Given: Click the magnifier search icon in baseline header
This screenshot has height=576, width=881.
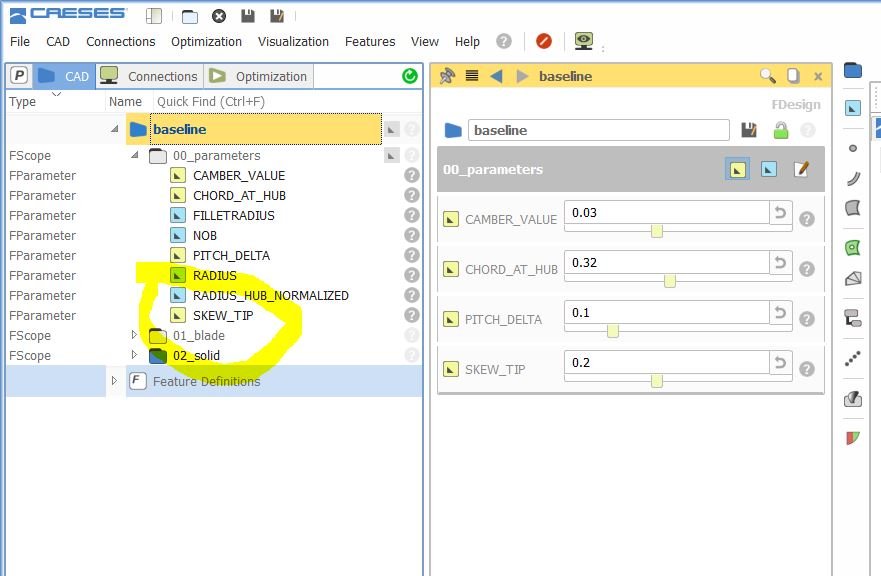Looking at the screenshot, I should coord(767,76).
